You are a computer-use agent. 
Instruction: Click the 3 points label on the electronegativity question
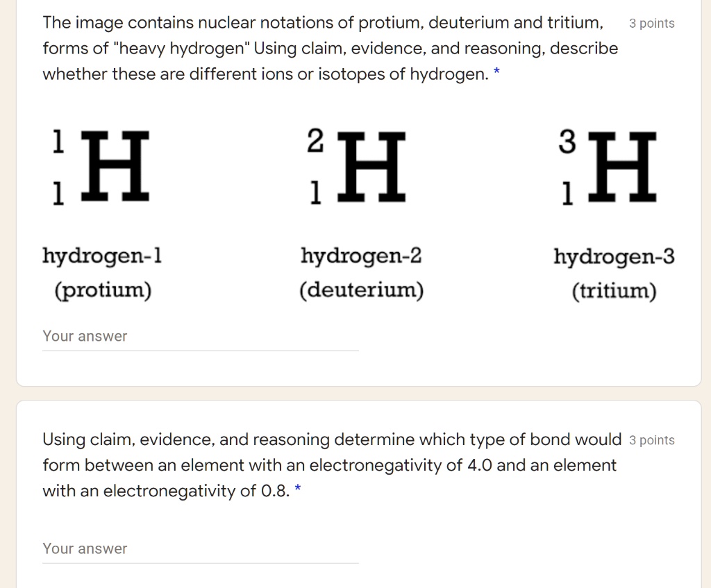point(652,439)
